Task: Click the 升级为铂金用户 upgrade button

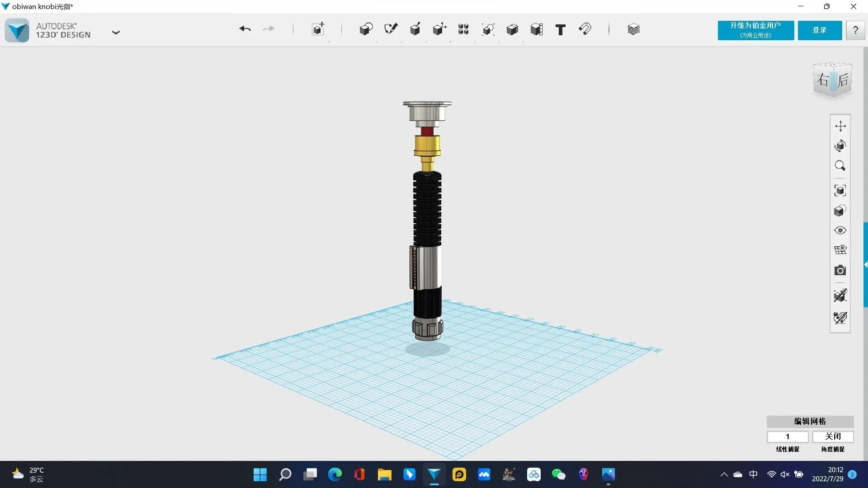Action: pyautogui.click(x=756, y=30)
